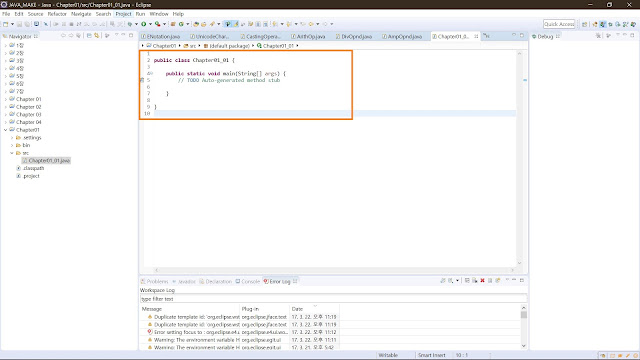Open the Window menu
This screenshot has width=640, height=360.
pyautogui.click(x=159, y=14)
